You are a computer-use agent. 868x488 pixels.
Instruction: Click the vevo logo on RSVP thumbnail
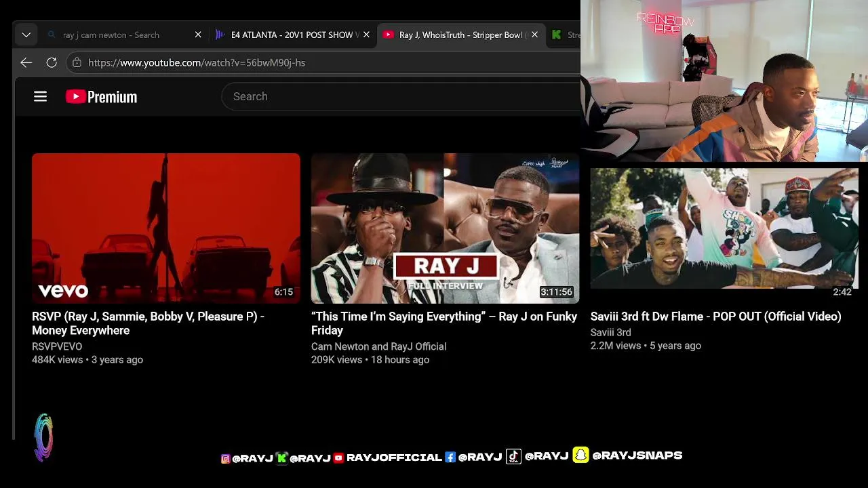tap(63, 291)
